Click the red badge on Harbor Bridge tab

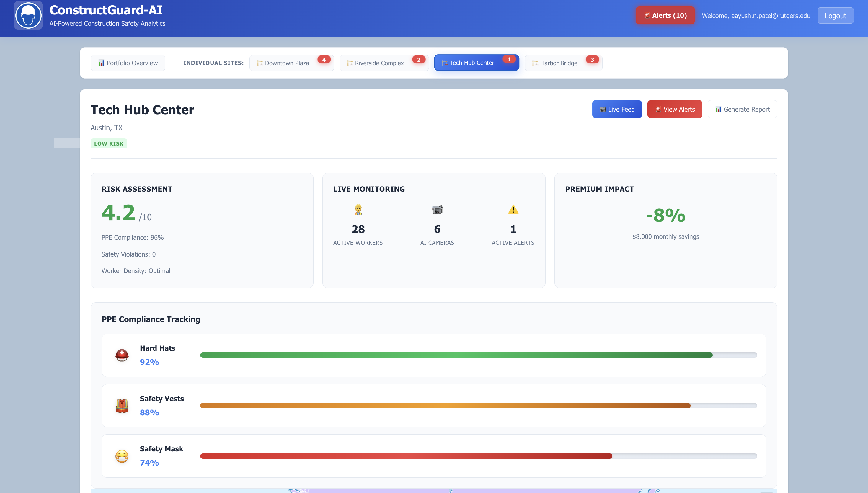[x=592, y=60]
